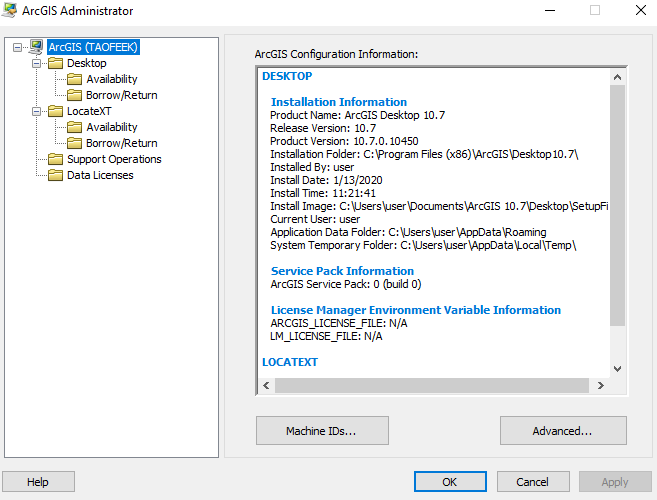Click the ArcGIS Configuration Information: label

tap(336, 54)
